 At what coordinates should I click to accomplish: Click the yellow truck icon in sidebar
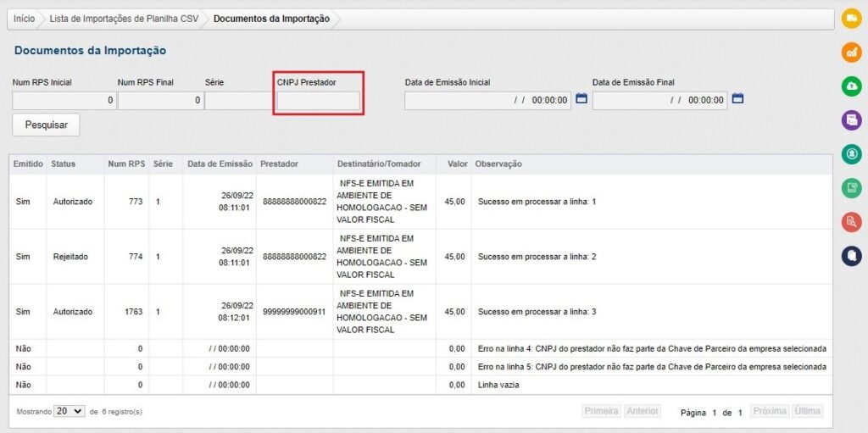(851, 19)
